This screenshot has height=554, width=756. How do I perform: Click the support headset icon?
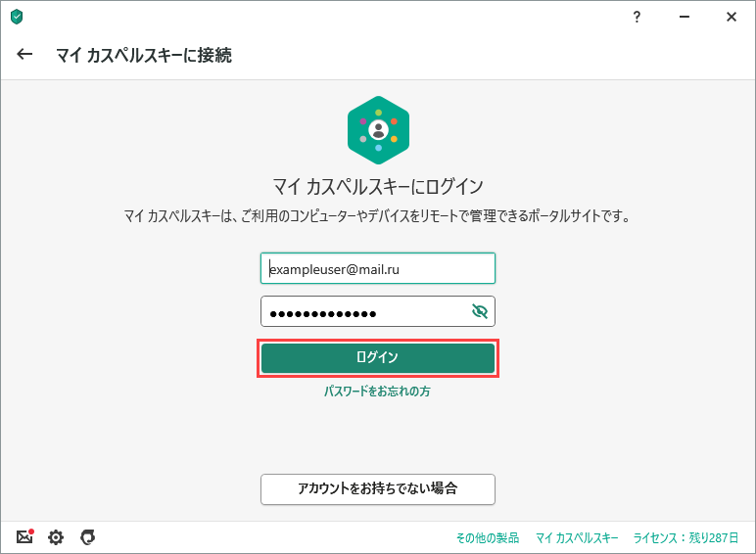(88, 536)
